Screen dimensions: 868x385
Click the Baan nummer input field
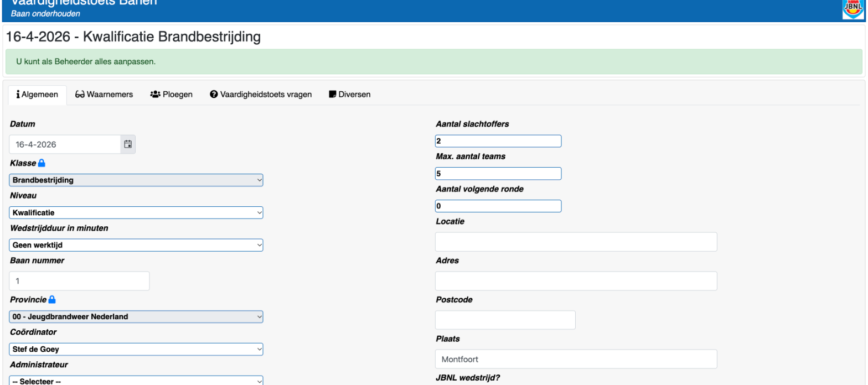click(x=80, y=281)
